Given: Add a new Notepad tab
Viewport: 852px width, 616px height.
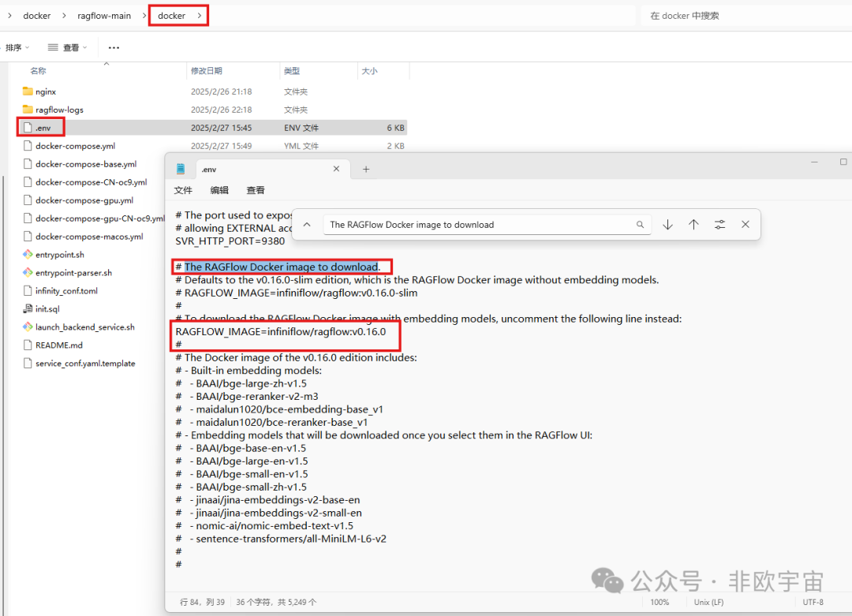Looking at the screenshot, I should point(366,170).
